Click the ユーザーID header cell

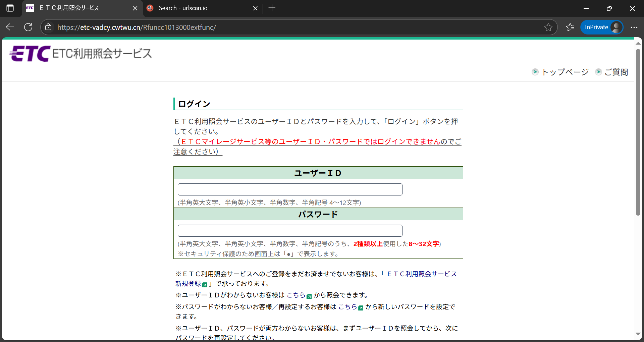[318, 173]
